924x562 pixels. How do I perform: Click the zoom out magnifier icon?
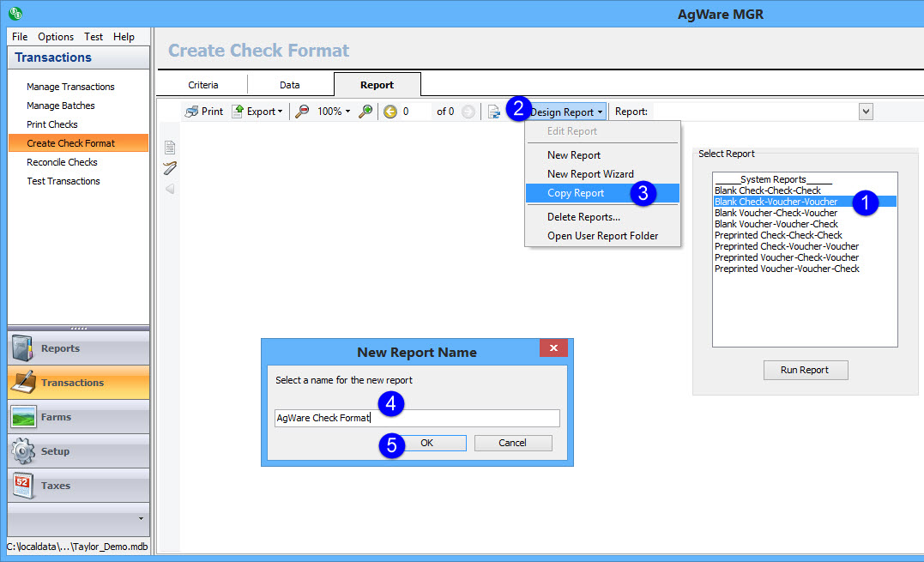click(302, 112)
